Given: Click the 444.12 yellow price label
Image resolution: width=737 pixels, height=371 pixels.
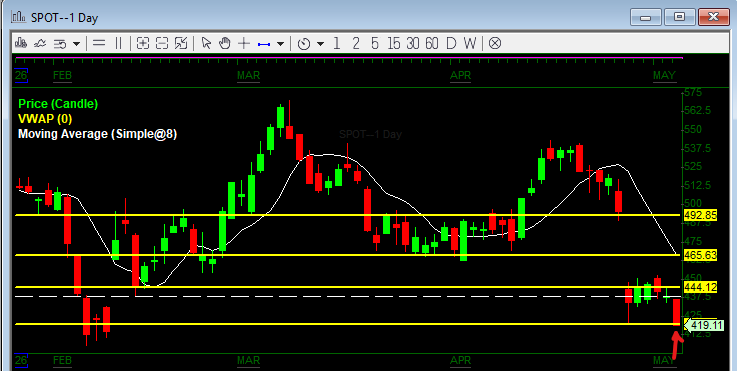Looking at the screenshot, I should (x=700, y=287).
